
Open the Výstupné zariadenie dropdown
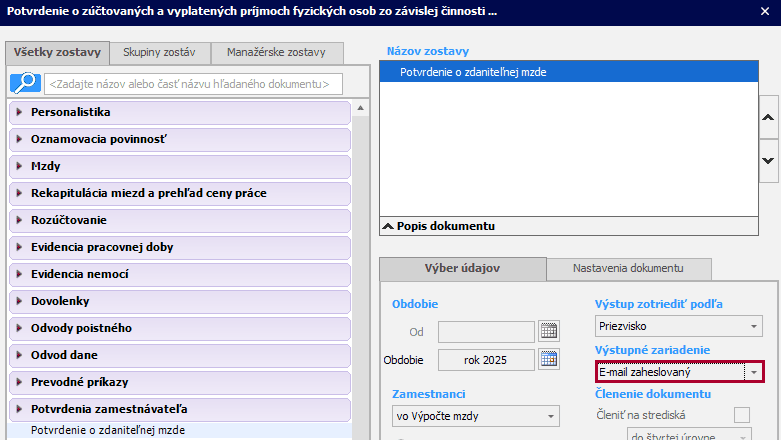(753, 372)
